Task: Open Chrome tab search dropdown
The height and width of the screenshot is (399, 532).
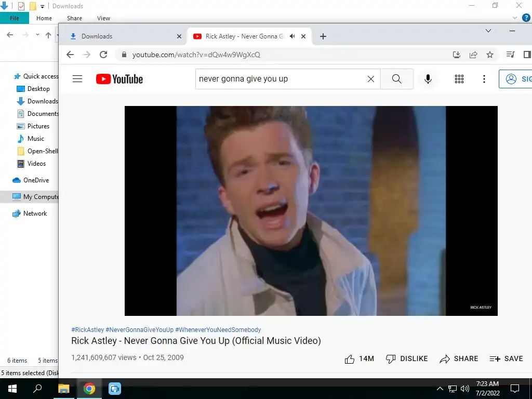Action: [488, 31]
